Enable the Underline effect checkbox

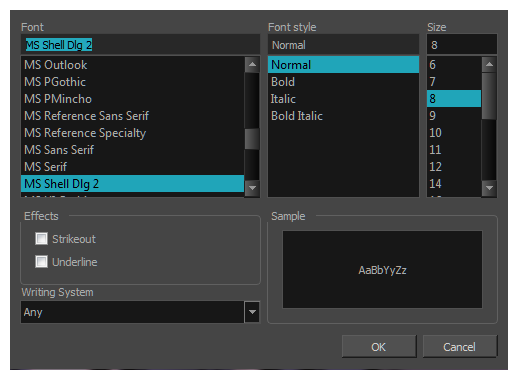[x=41, y=262]
